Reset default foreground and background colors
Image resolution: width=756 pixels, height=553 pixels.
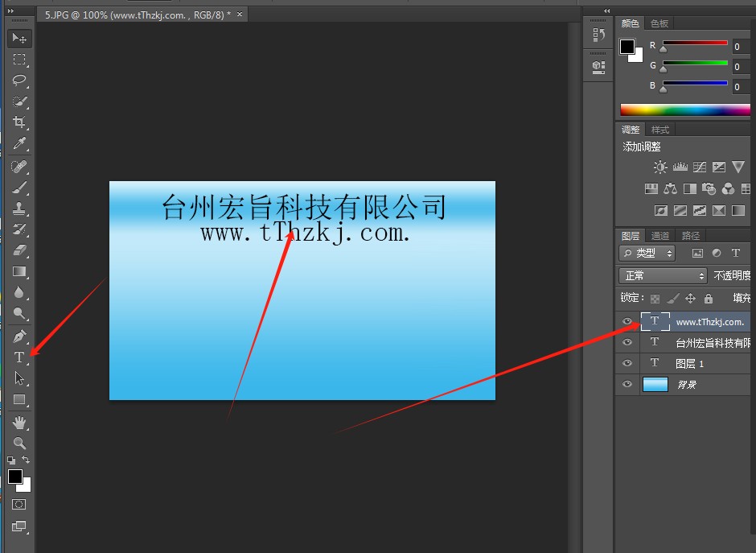pos(11,460)
